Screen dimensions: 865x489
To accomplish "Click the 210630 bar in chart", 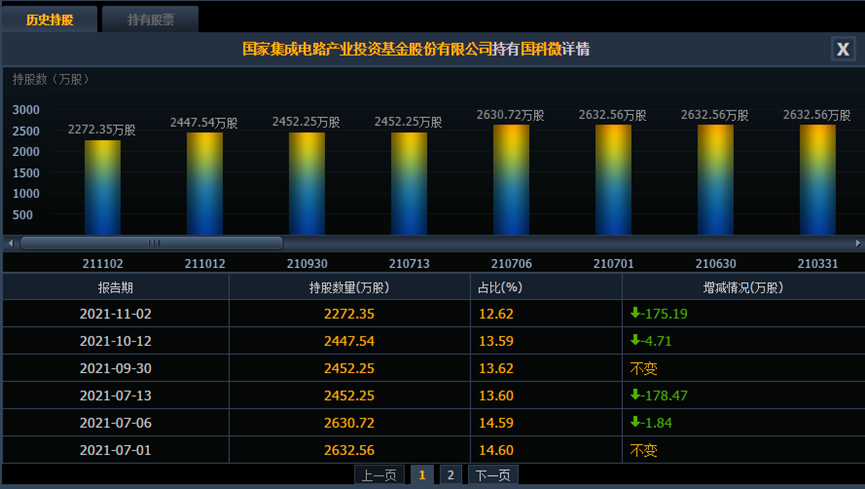I will [x=716, y=180].
